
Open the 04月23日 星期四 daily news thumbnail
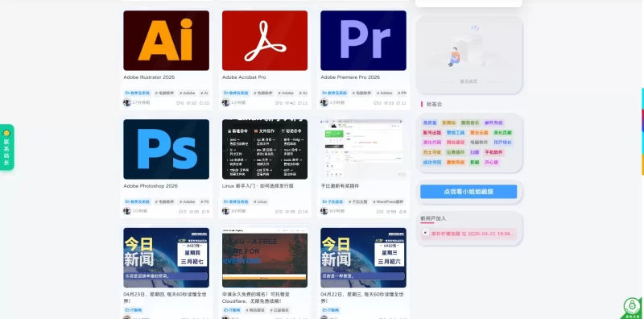pyautogui.click(x=166, y=258)
